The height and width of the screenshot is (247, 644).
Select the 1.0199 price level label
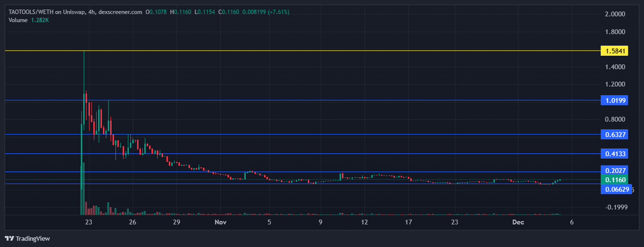click(x=614, y=100)
